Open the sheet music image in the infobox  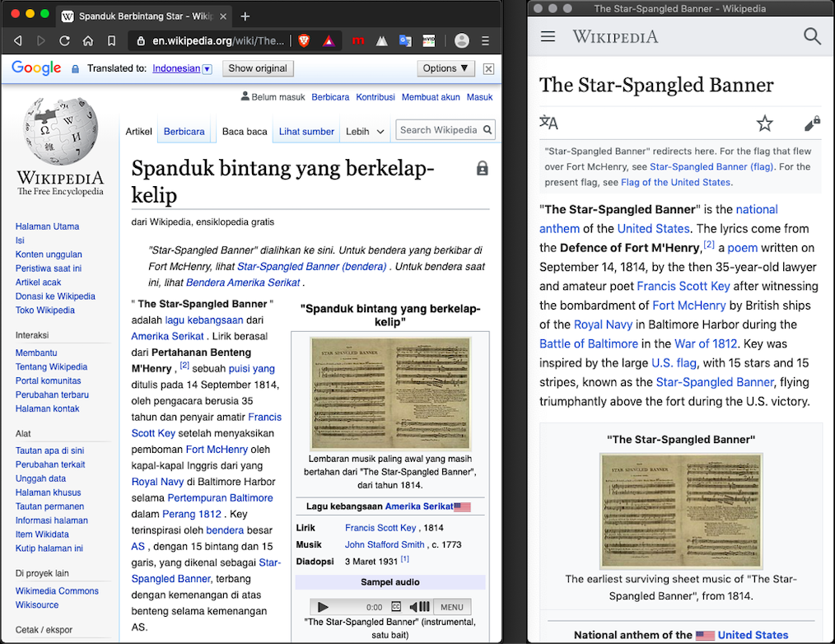tap(390, 394)
